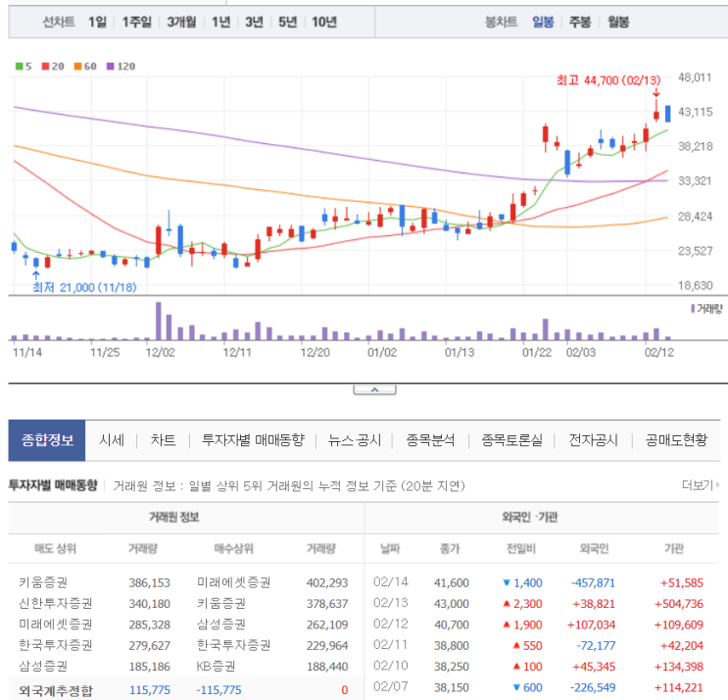Click the 매수상위 column header
The width and height of the screenshot is (728, 700).
pos(233,549)
